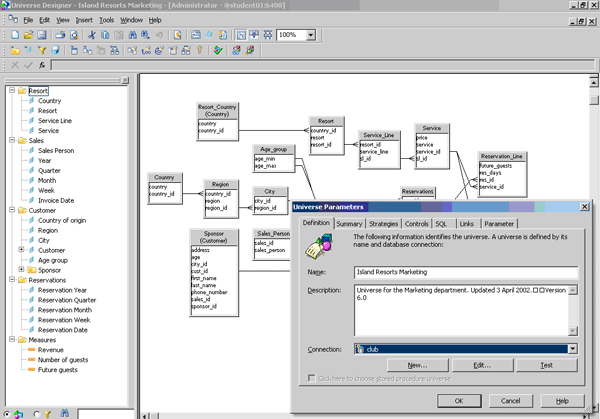This screenshot has width=600, height=419.
Task: Switch to the Strategies tab
Action: coord(383,224)
